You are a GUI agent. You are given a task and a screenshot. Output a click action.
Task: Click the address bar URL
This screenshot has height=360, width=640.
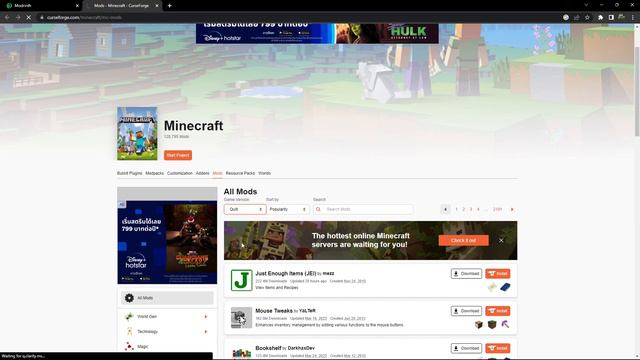(x=84, y=18)
